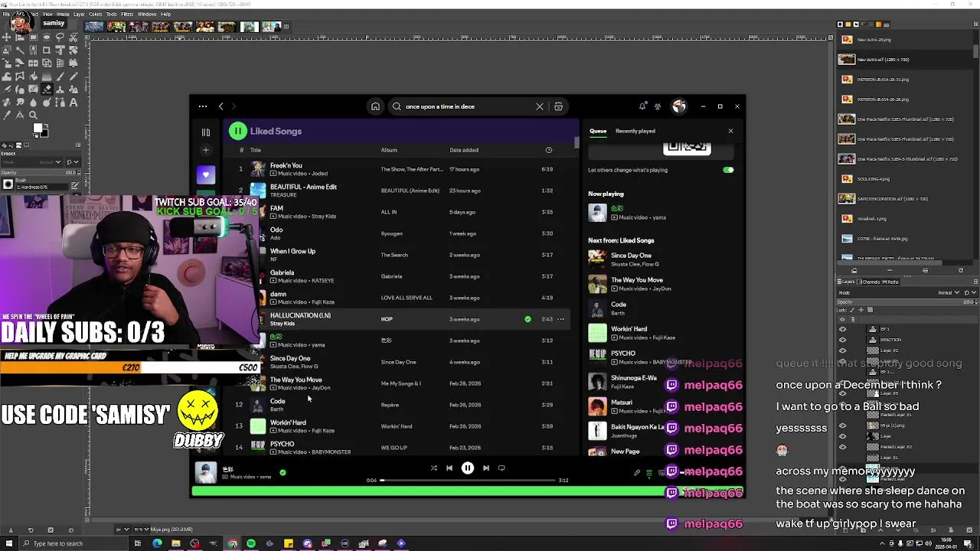Select the Measure tool in toolbox
The height and width of the screenshot is (551, 980).
[19, 115]
